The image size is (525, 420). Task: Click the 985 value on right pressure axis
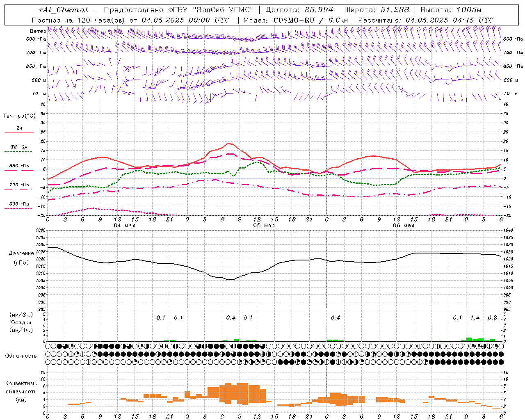pos(507,309)
